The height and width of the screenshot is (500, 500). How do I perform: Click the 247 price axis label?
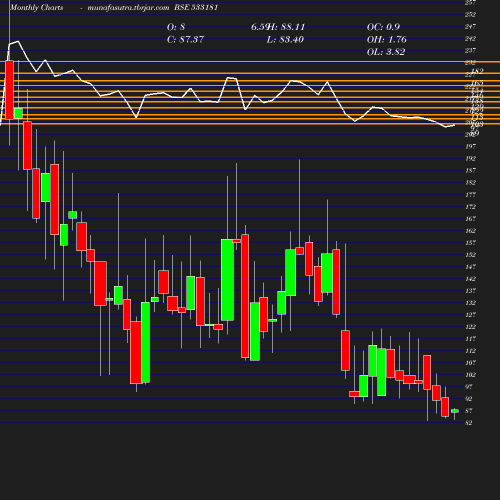pyautogui.click(x=470, y=27)
